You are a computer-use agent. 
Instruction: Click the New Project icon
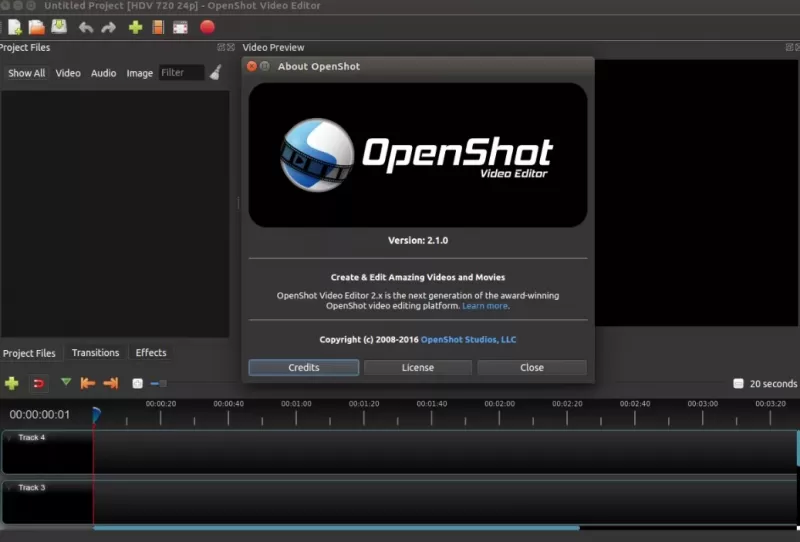coord(14,27)
